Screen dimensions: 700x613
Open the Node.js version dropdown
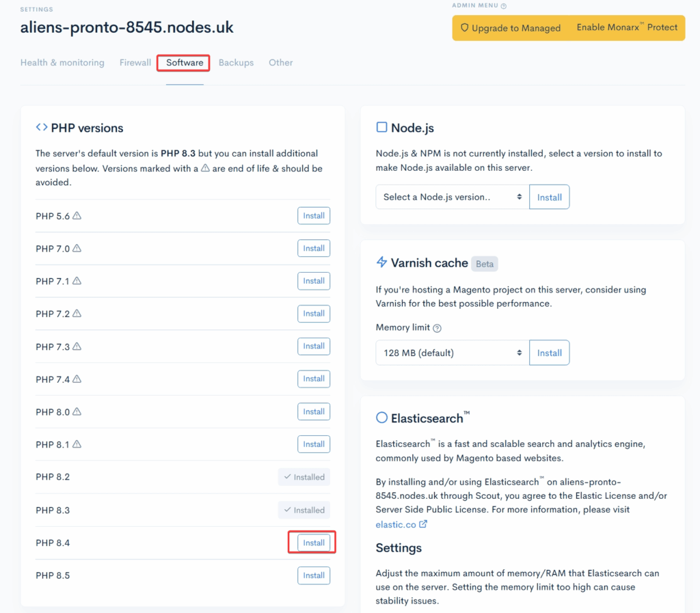point(452,197)
